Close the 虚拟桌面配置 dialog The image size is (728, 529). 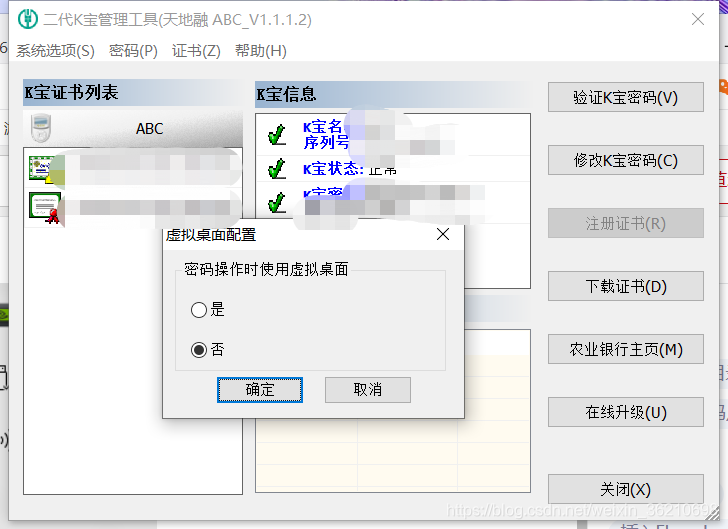click(443, 234)
